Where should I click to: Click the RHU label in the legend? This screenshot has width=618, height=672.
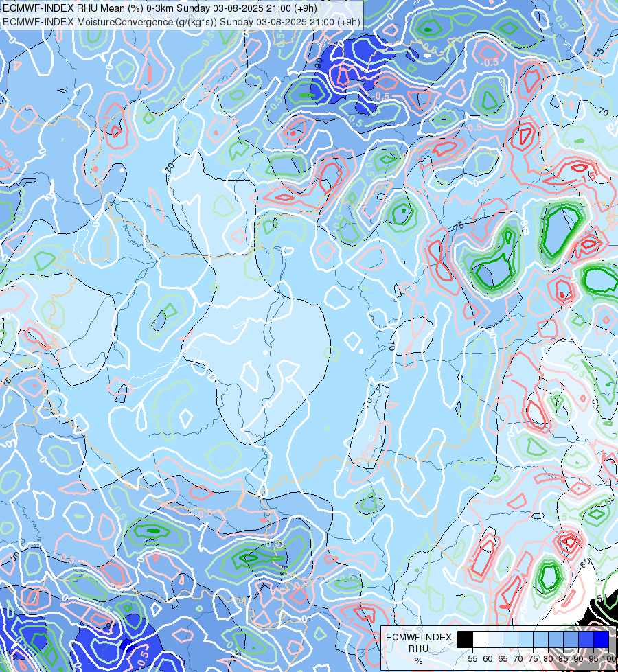pyautogui.click(x=418, y=649)
